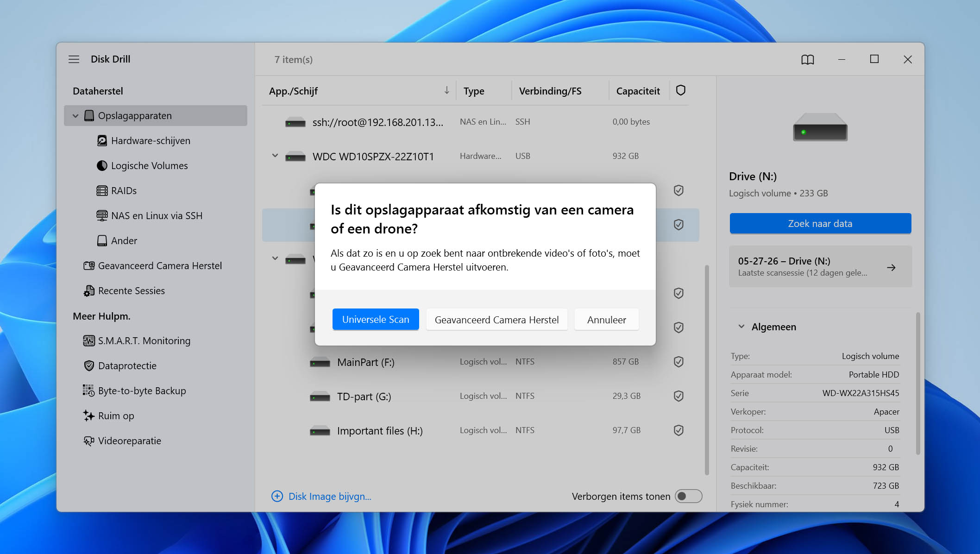Click the NAS en Linux via SSH icon
Image resolution: width=980 pixels, height=554 pixels.
(102, 216)
